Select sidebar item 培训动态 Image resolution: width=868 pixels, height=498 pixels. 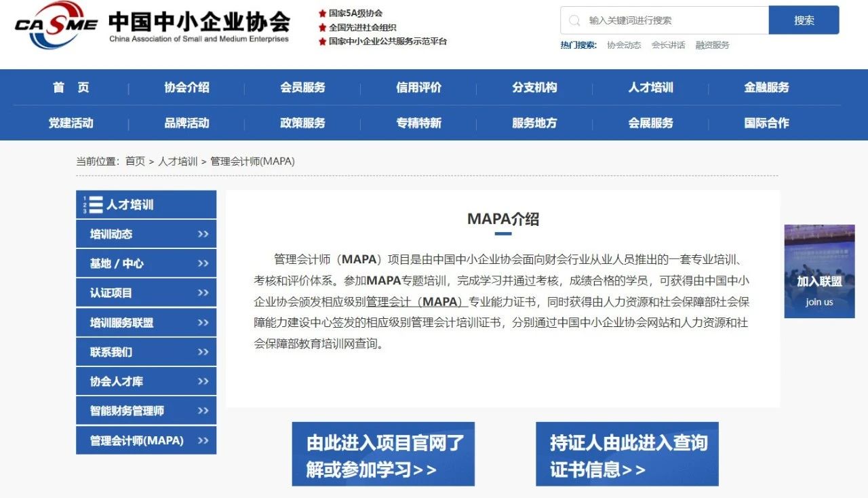[x=146, y=234]
